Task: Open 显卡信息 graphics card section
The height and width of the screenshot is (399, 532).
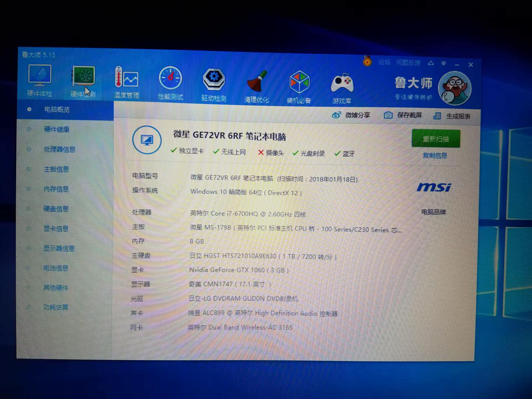Action: click(56, 229)
